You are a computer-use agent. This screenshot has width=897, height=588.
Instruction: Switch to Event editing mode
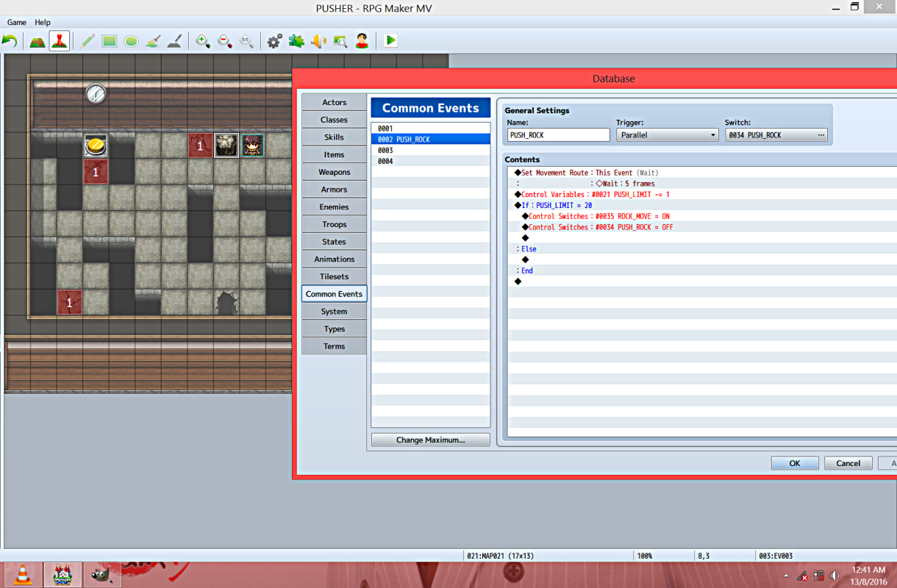pos(60,41)
